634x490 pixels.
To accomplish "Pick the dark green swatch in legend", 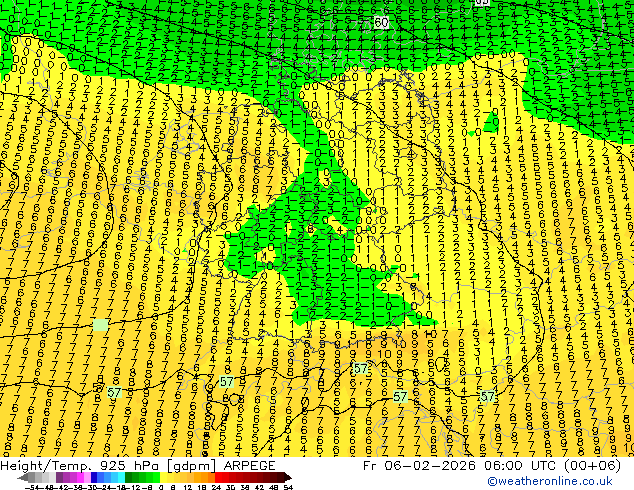I will [x=129, y=478].
